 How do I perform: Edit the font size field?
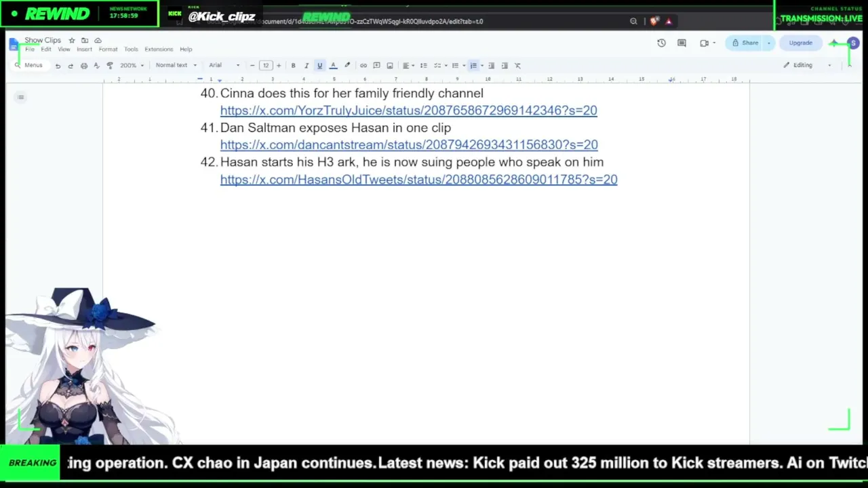(x=266, y=66)
